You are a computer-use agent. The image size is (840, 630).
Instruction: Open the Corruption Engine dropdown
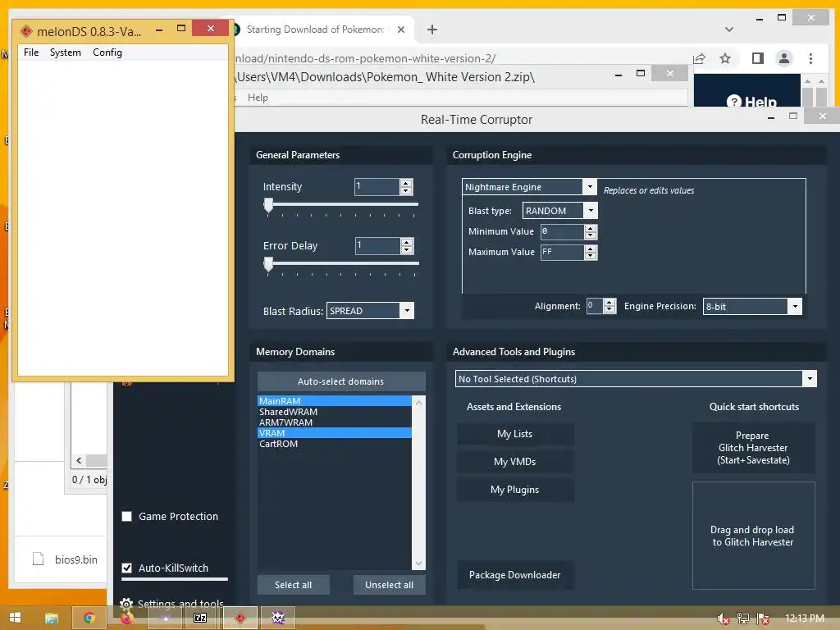(589, 186)
